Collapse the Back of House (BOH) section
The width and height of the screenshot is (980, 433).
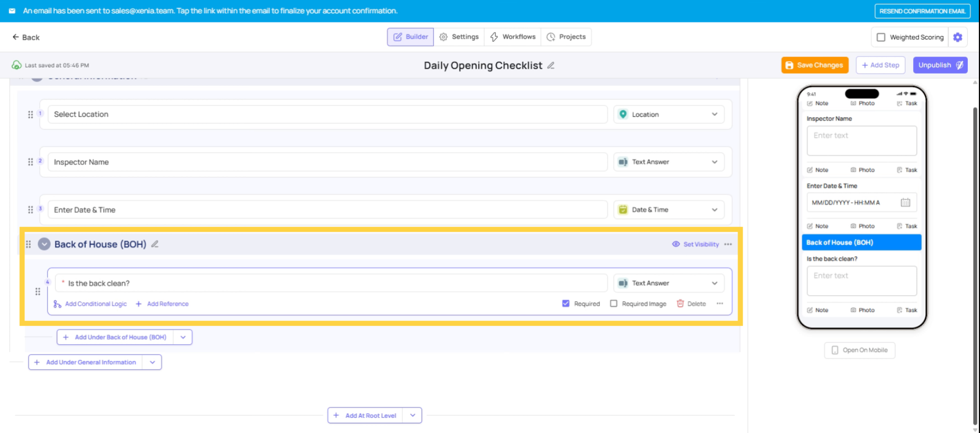44,244
